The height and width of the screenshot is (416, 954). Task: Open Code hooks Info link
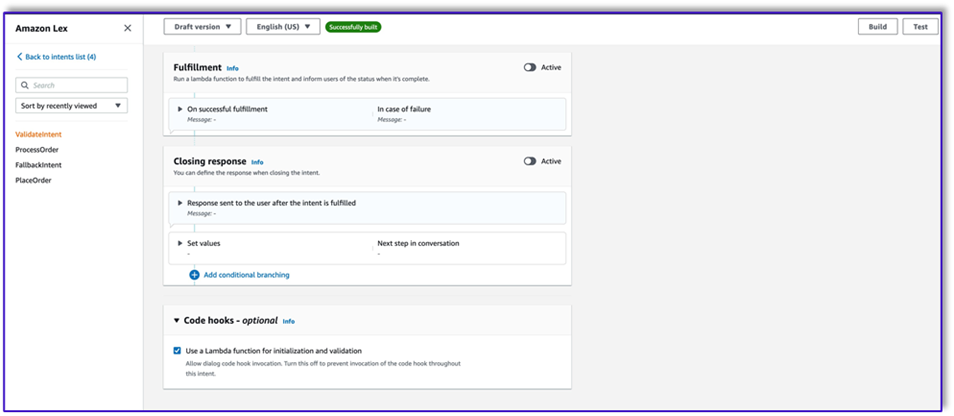288,321
